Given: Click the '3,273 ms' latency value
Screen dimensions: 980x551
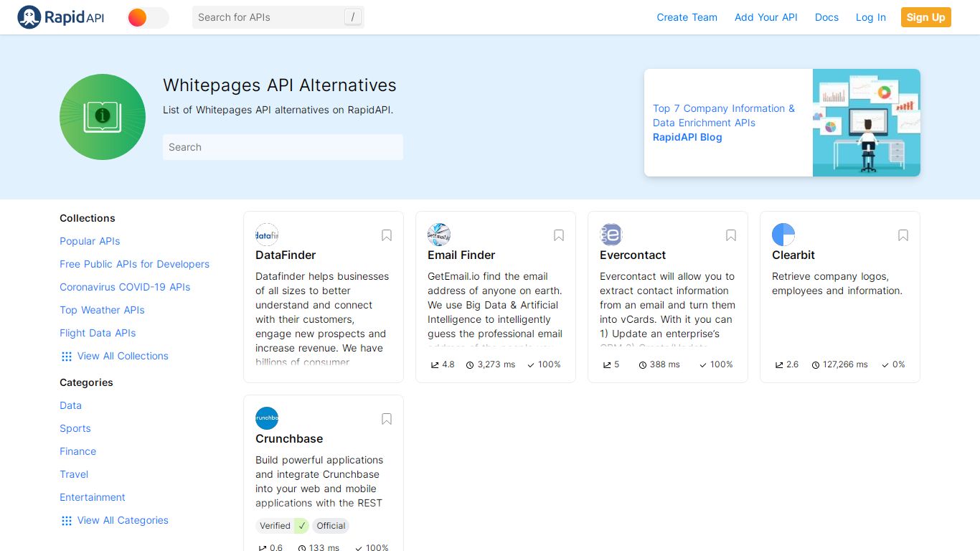Looking at the screenshot, I should click(496, 364).
